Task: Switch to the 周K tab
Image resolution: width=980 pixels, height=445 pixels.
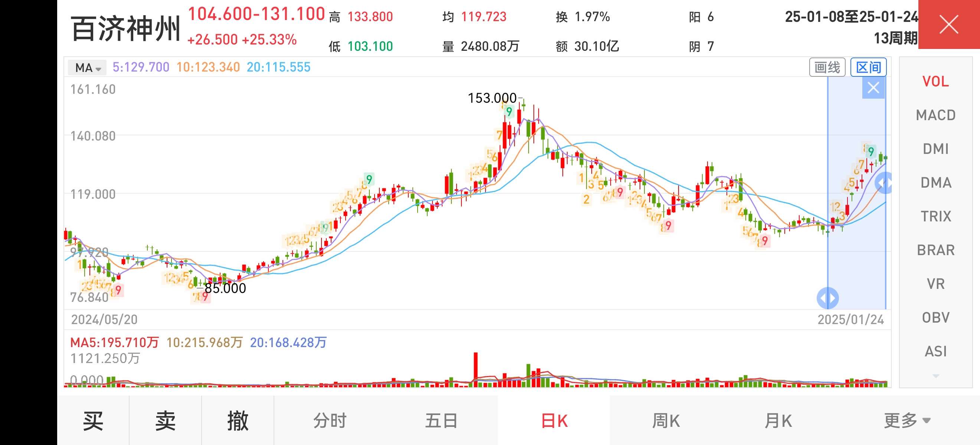Action: [x=666, y=421]
